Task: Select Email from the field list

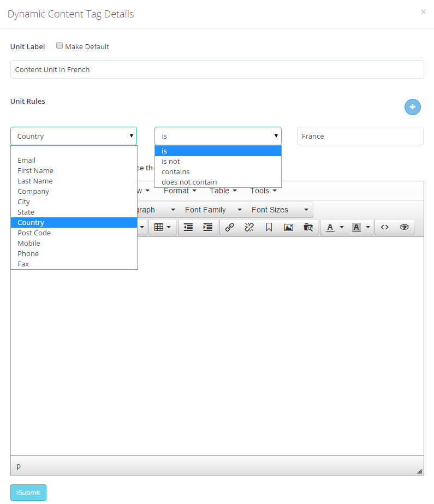Action: point(26,160)
